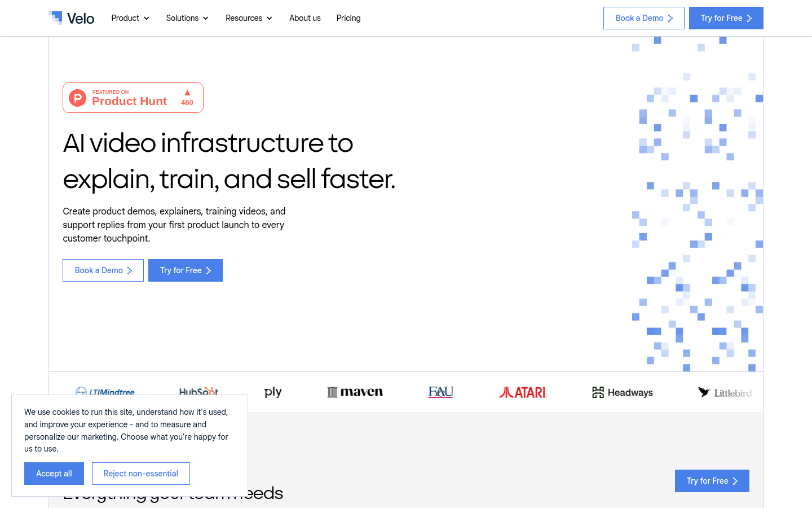Click the 'Create product demos' description paragraph
Screen dimensions: 812x508
point(174,225)
